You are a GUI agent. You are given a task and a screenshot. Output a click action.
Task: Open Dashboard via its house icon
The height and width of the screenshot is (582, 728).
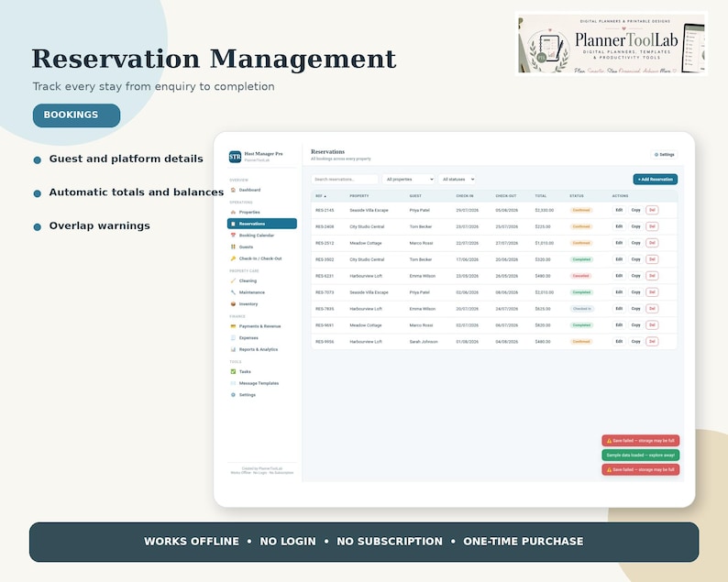[233, 190]
